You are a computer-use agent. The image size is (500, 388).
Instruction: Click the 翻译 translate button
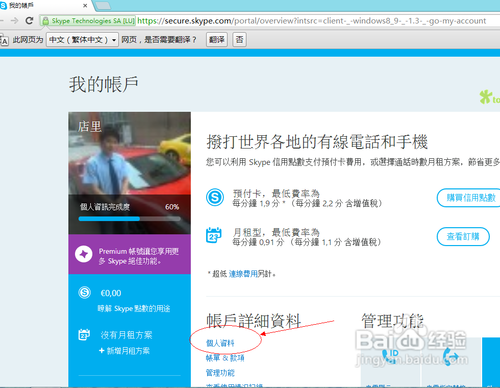[217, 40]
